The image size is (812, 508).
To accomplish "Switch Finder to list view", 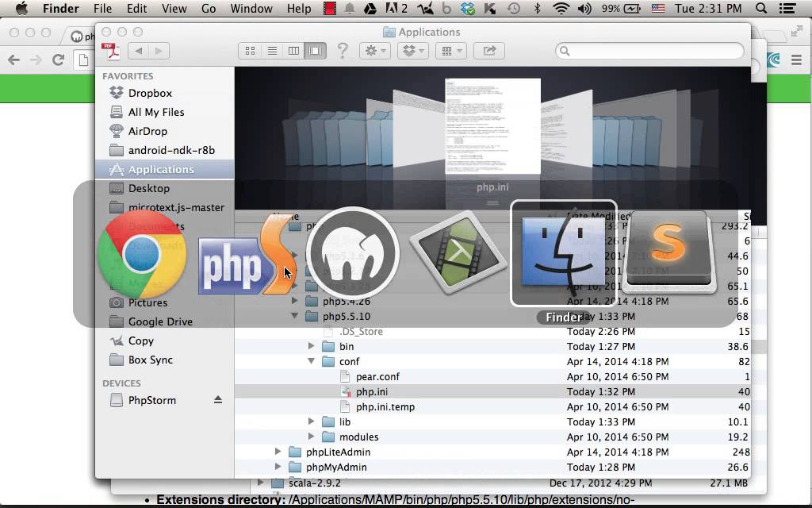I will 272,51.
